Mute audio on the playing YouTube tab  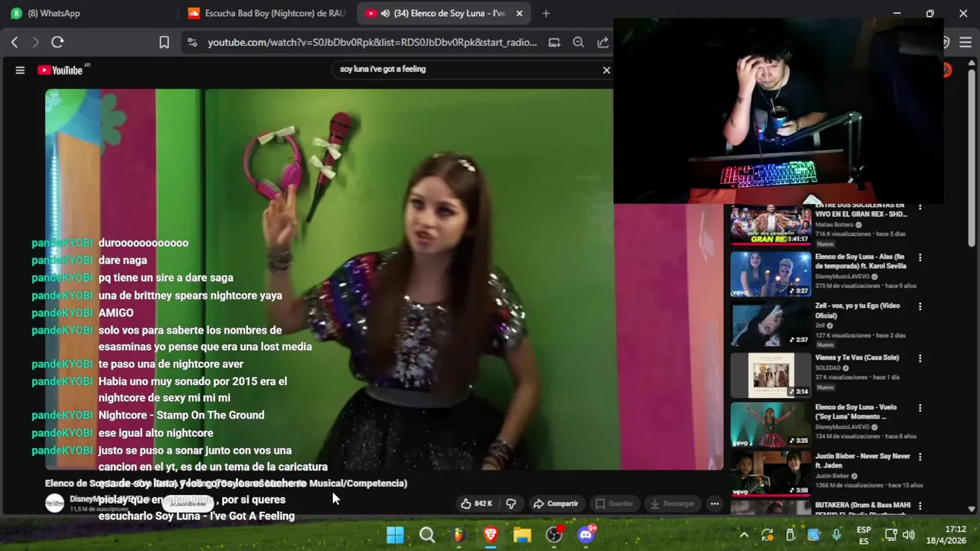[x=385, y=13]
